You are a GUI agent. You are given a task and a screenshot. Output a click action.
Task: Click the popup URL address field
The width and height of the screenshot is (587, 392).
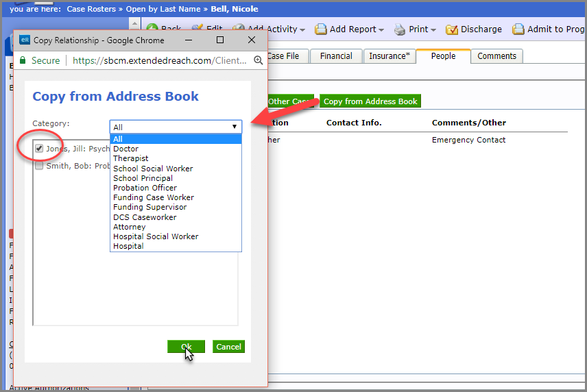pyautogui.click(x=160, y=60)
